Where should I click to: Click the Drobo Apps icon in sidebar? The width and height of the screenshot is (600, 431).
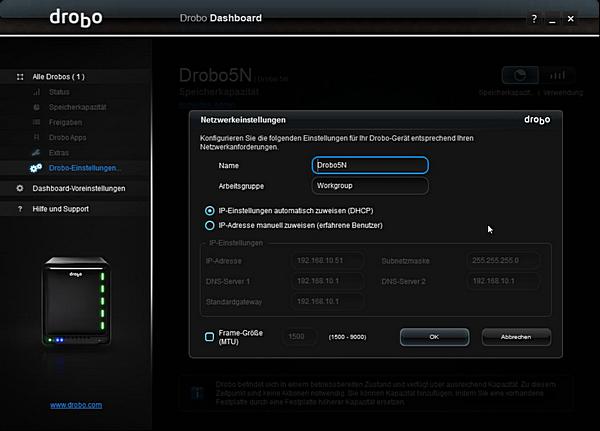[36, 137]
